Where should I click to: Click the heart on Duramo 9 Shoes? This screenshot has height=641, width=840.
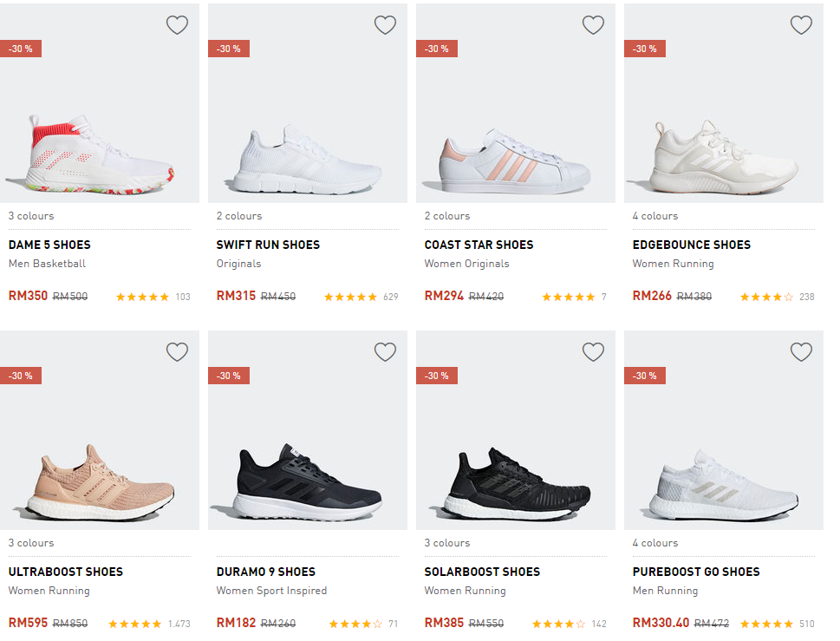pos(385,352)
